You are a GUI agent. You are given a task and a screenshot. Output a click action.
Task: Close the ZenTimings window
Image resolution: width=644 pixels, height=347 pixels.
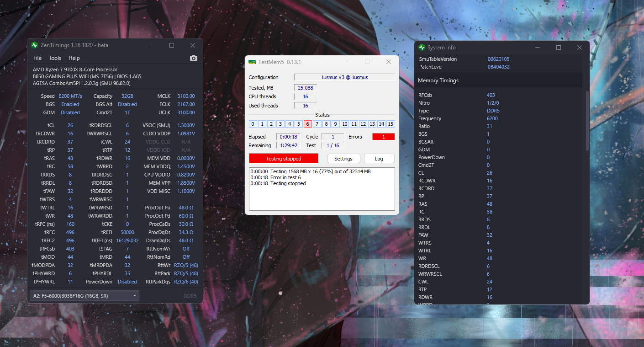(193, 45)
